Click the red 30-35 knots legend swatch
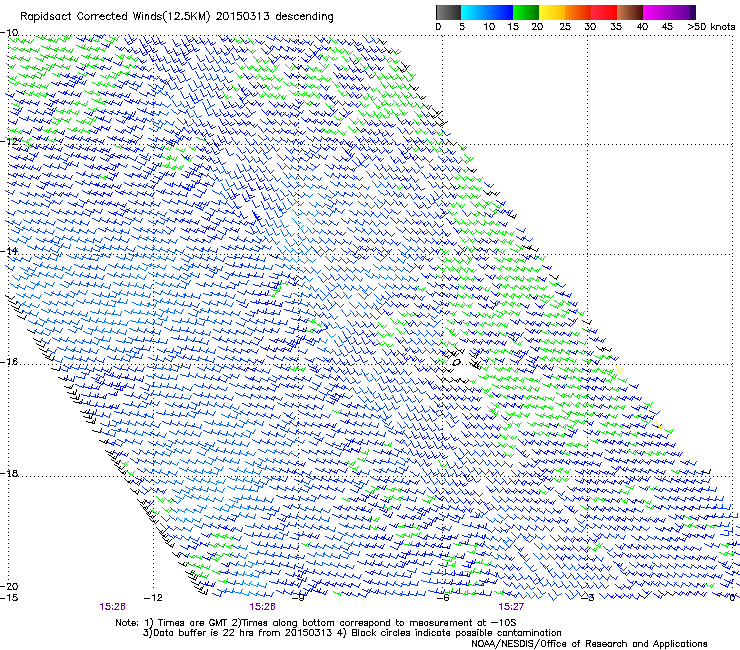740x650 pixels. pyautogui.click(x=604, y=12)
